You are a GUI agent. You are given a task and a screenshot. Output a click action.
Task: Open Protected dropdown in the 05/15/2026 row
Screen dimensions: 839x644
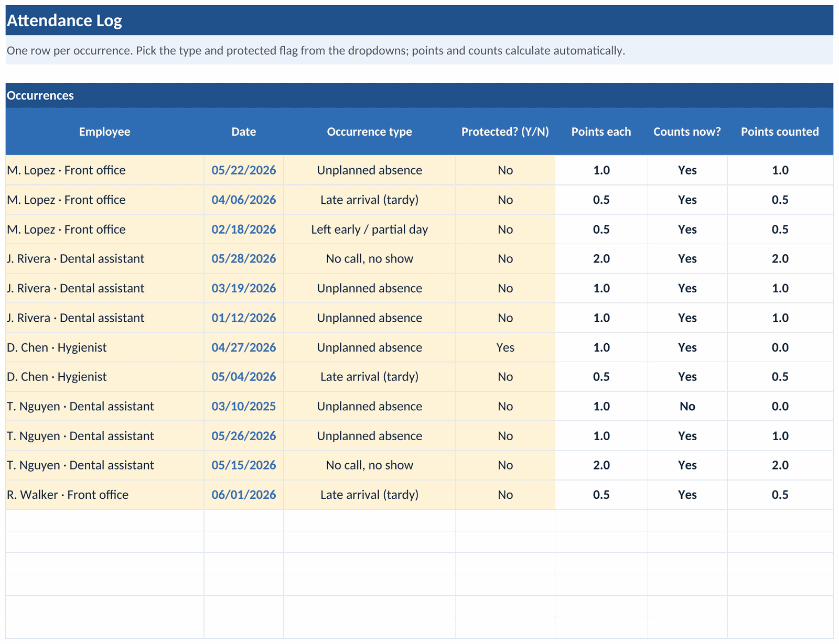pos(505,465)
